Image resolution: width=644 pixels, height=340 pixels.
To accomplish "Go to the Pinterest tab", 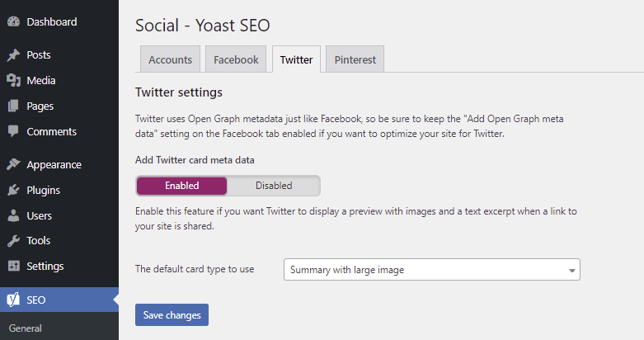I will (355, 59).
